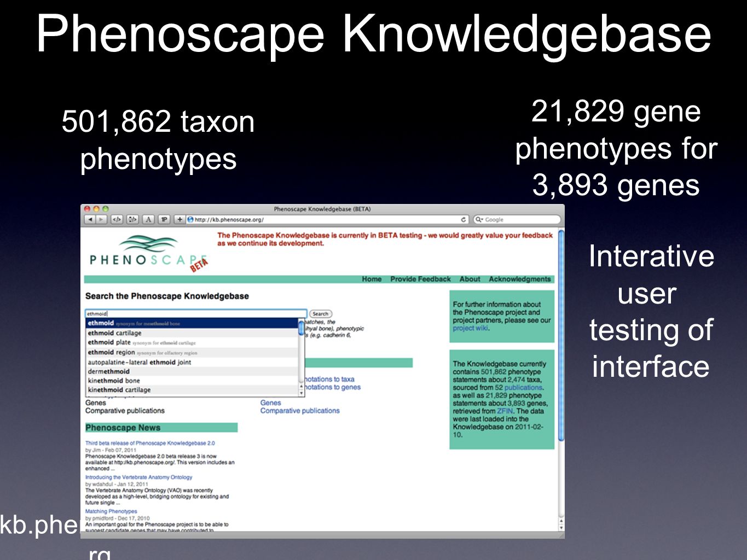Click the '501,862 taxon phenotypes' slide text

tap(158, 140)
